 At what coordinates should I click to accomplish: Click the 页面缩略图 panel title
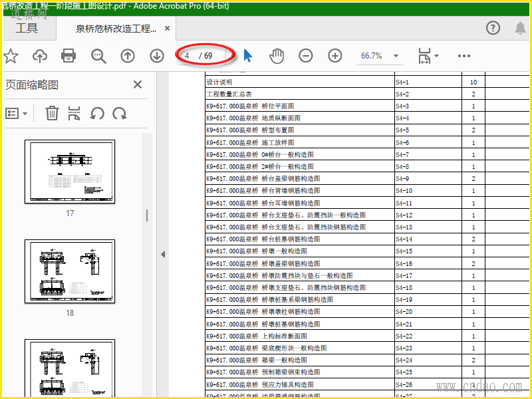[31, 85]
